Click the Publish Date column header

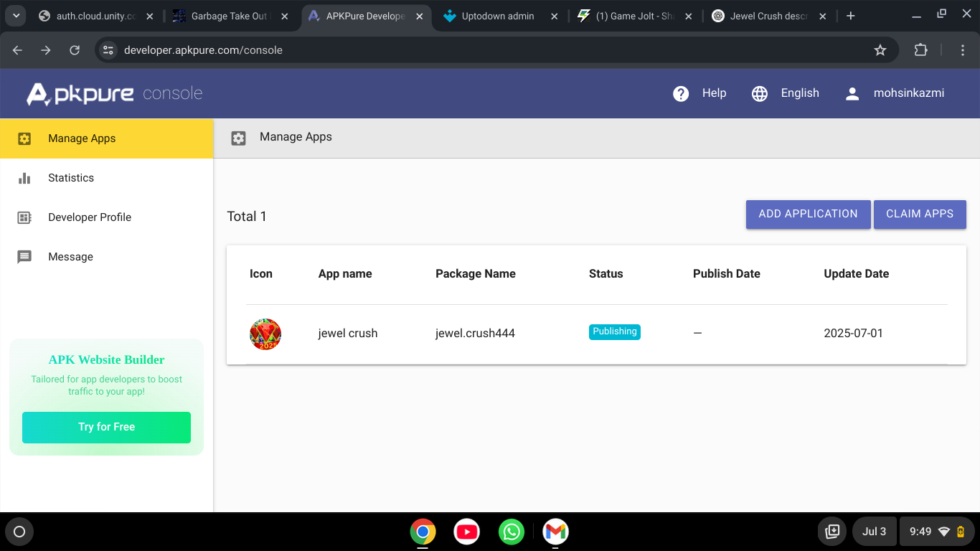(x=727, y=274)
